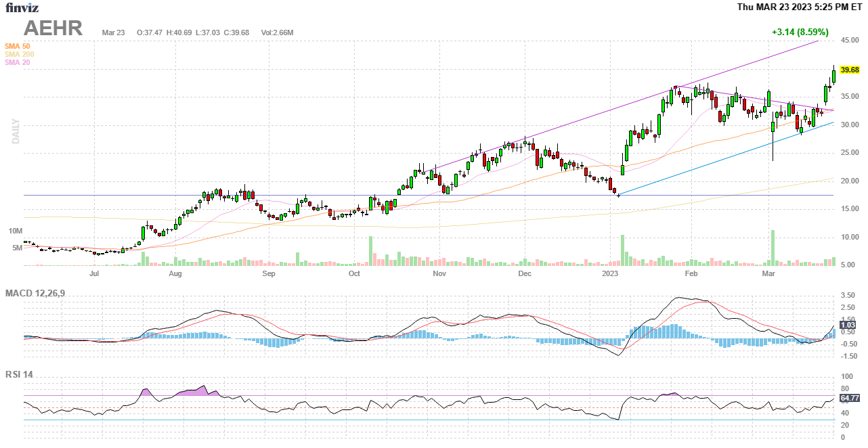Click the SMA 20 legend label
Viewport: 868px width, 448px height.
point(17,62)
